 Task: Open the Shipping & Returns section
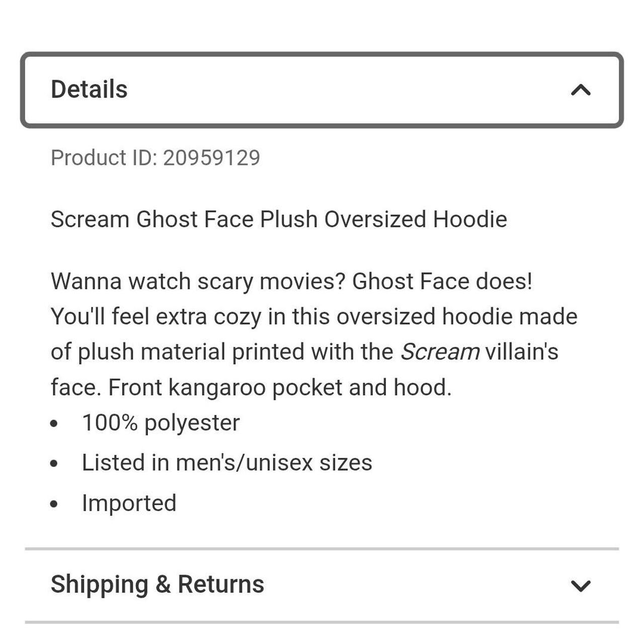(x=156, y=584)
